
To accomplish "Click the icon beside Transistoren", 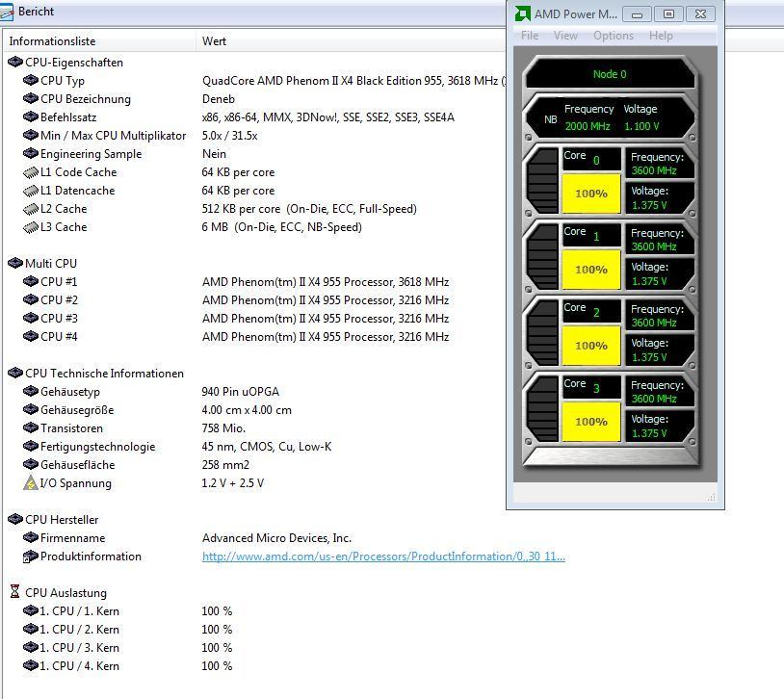I will [31, 428].
